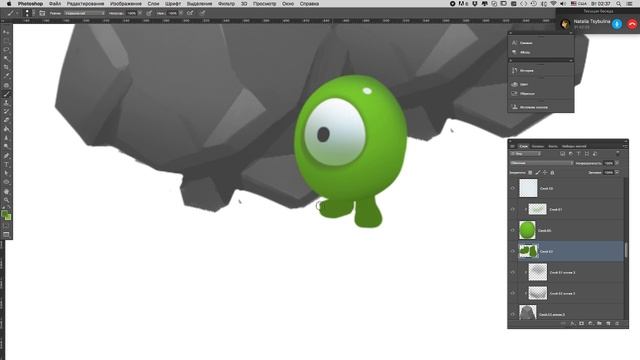Open layer blend mode dropdown
The height and width of the screenshot is (360, 640).
[542, 163]
